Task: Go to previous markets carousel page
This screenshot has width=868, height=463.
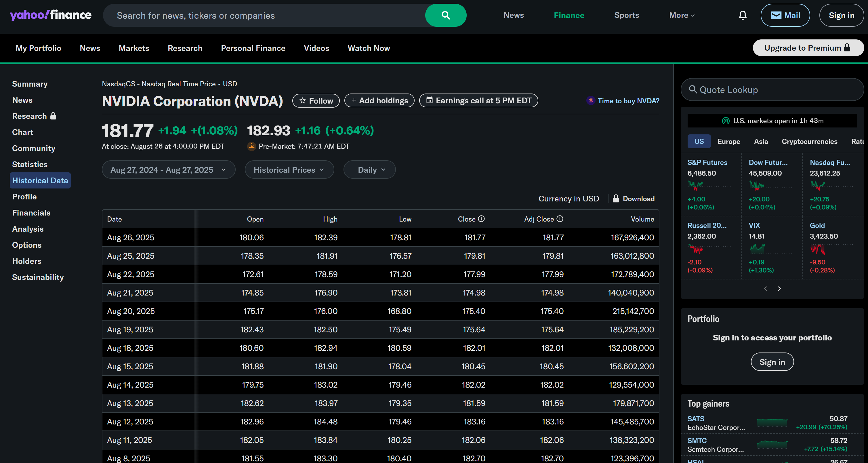Action: (x=765, y=288)
